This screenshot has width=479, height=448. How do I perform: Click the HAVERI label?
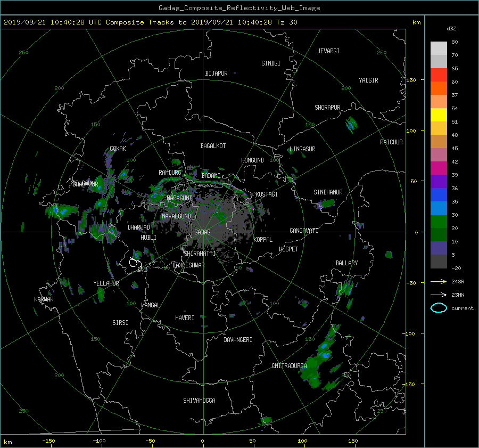185,318
